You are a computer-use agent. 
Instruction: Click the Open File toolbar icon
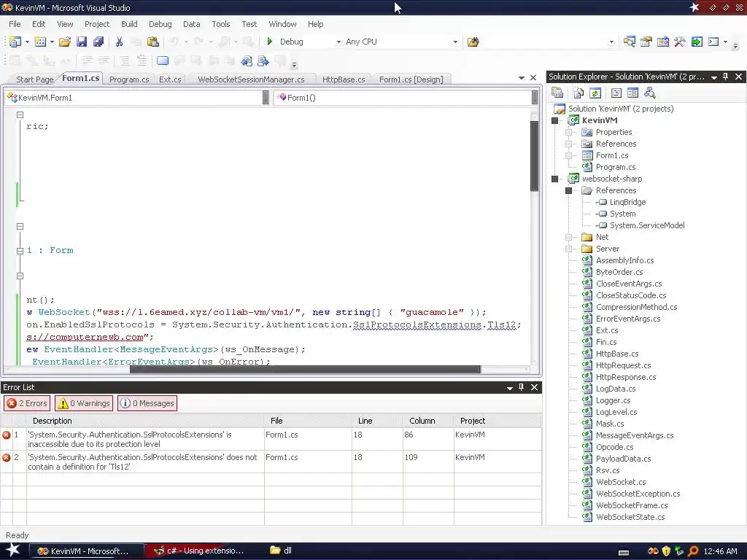click(x=65, y=42)
